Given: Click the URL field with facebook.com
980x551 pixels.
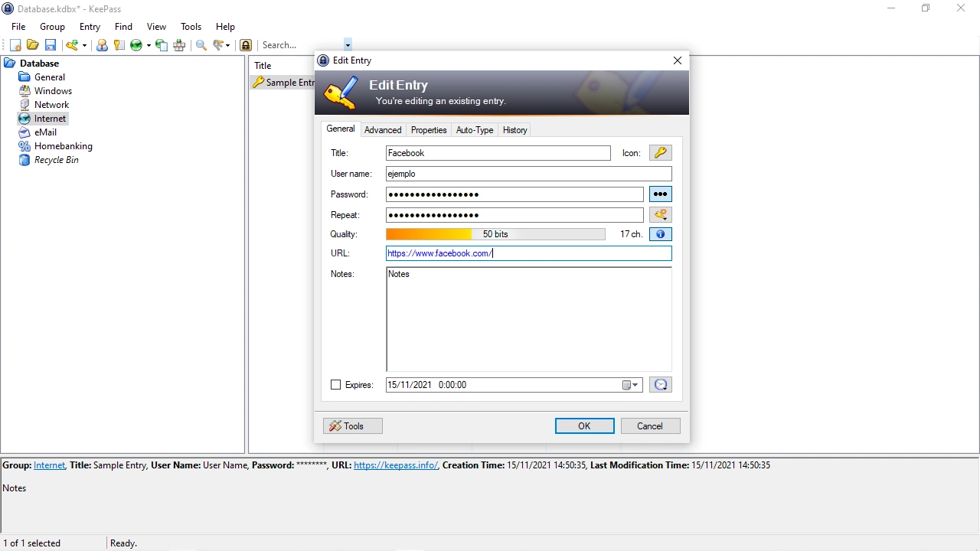Looking at the screenshot, I should tap(529, 253).
